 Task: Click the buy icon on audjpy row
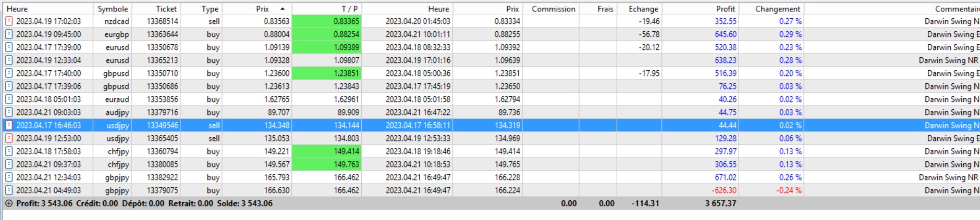pos(9,112)
